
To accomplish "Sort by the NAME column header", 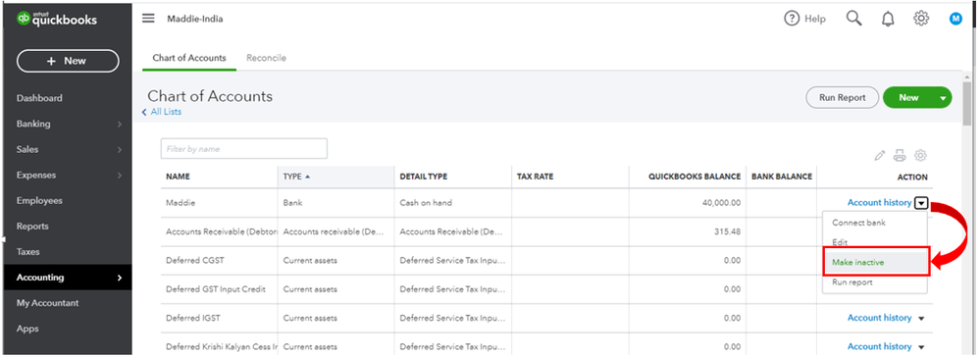I will click(178, 177).
